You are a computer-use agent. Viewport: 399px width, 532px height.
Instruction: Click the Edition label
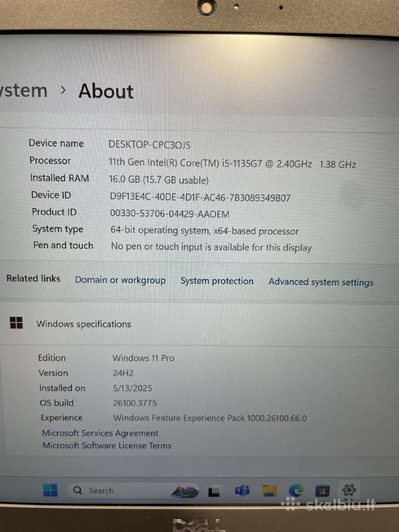51,358
